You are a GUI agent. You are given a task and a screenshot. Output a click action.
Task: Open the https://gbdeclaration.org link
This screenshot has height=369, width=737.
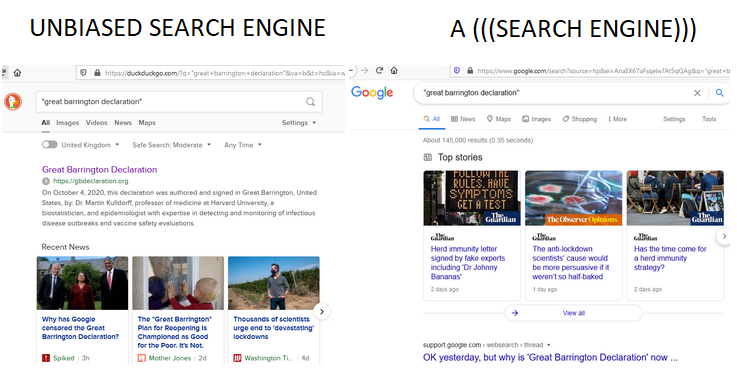click(x=91, y=181)
